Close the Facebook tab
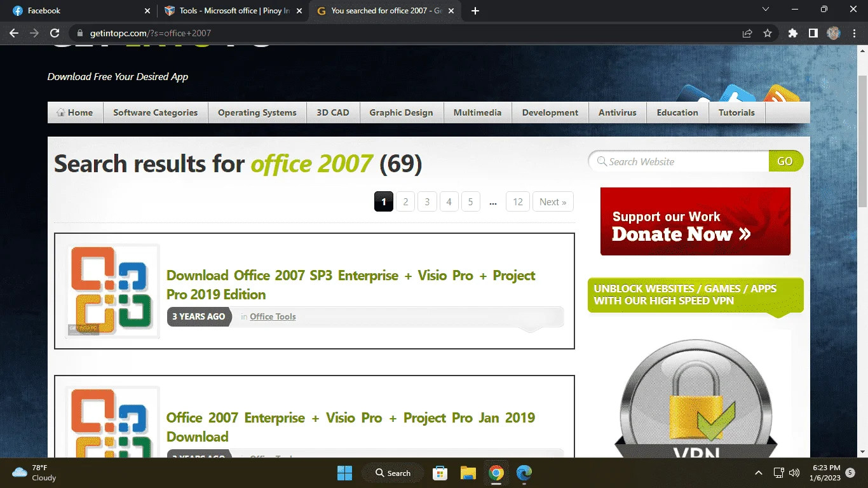The width and height of the screenshot is (868, 488). (147, 11)
